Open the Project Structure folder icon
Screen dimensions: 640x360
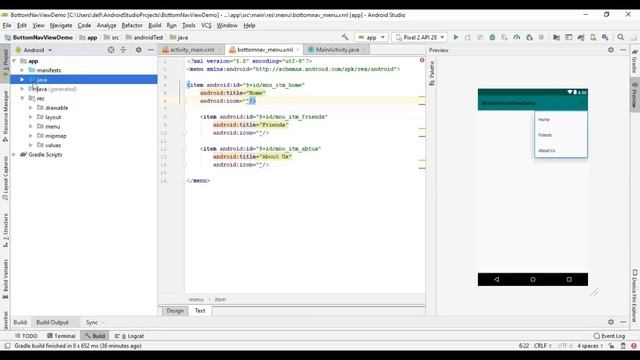[556, 37]
